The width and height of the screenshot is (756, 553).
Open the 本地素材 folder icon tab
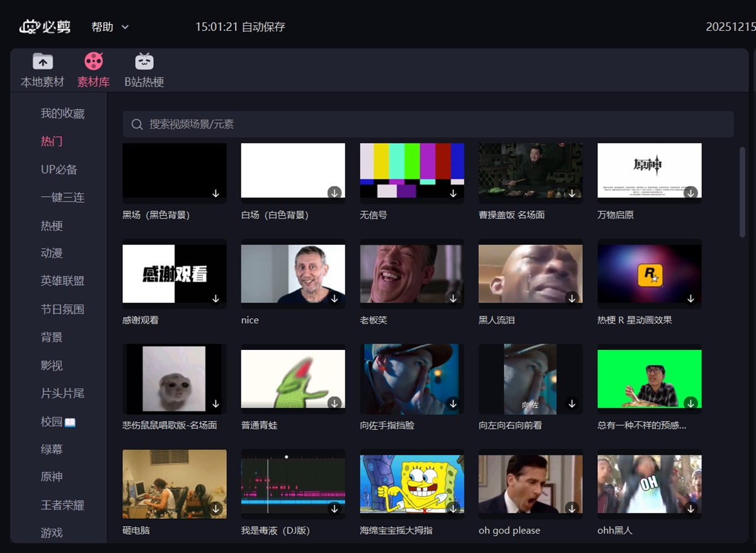pyautogui.click(x=43, y=62)
